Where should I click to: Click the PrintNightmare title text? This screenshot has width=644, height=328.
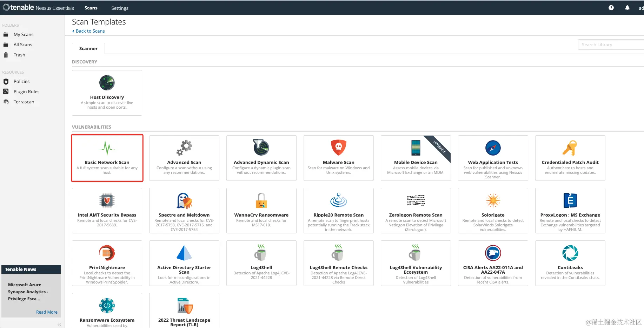coord(107,267)
